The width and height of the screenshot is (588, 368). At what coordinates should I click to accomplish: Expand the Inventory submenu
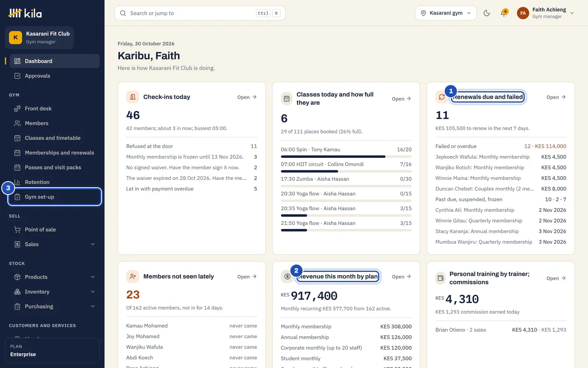(93, 292)
